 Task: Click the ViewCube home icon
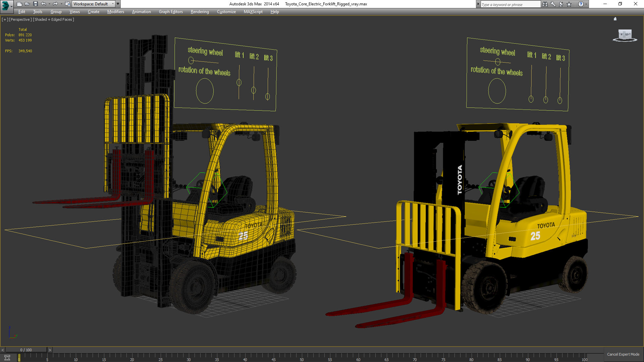615,19
